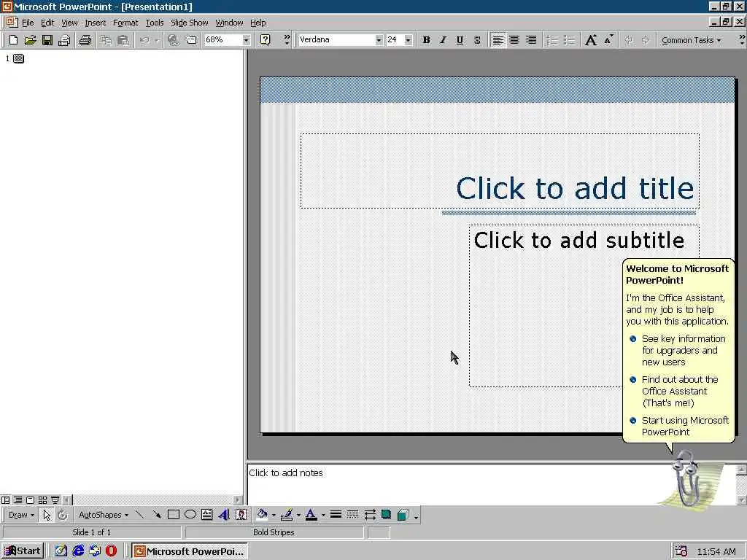747x560 pixels.
Task: Decrease font size with small A icon
Action: coord(608,40)
